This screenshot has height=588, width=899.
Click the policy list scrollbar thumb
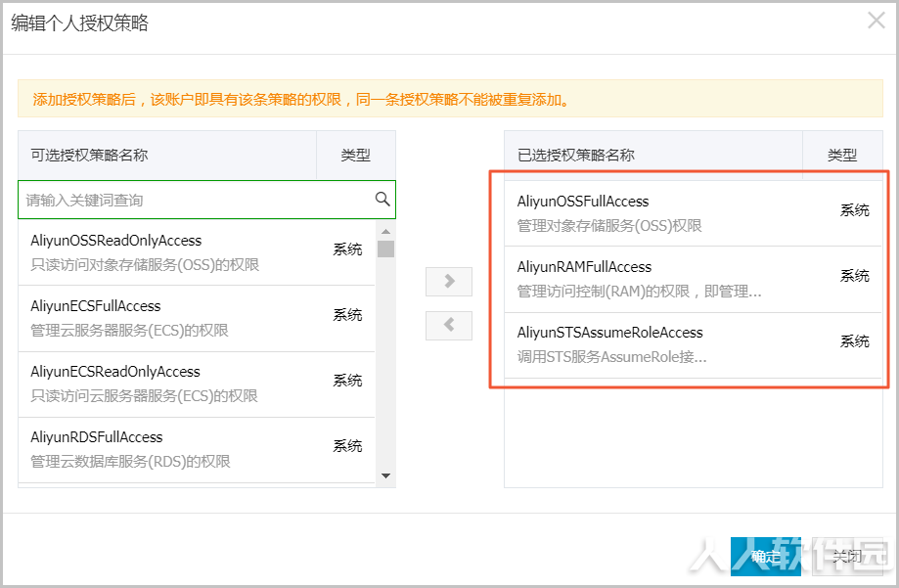click(x=385, y=249)
